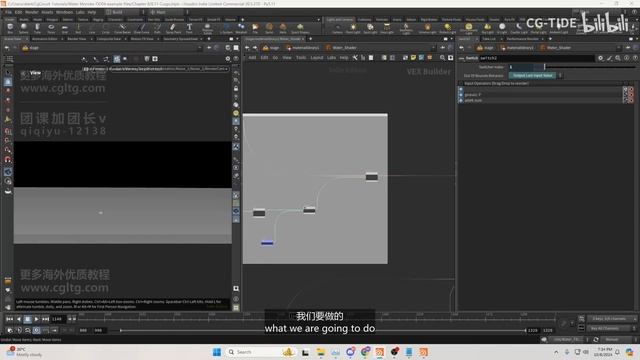Open the Out Of Bounds Behavior dropdown
The width and height of the screenshot is (640, 360).
(536, 76)
